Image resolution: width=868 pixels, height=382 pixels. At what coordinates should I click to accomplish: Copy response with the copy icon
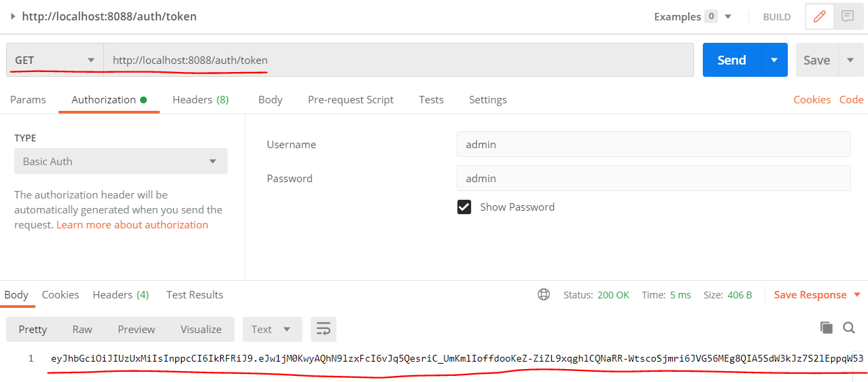click(x=827, y=328)
